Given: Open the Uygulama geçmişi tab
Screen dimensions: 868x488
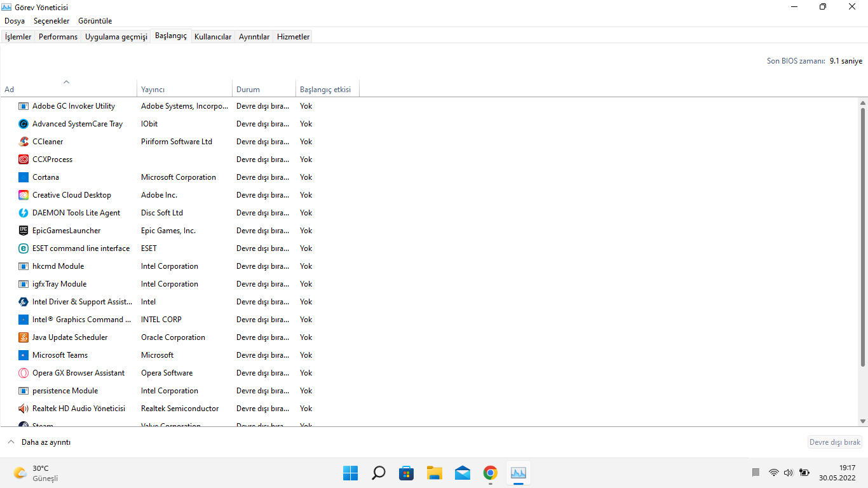Looking at the screenshot, I should [x=116, y=37].
